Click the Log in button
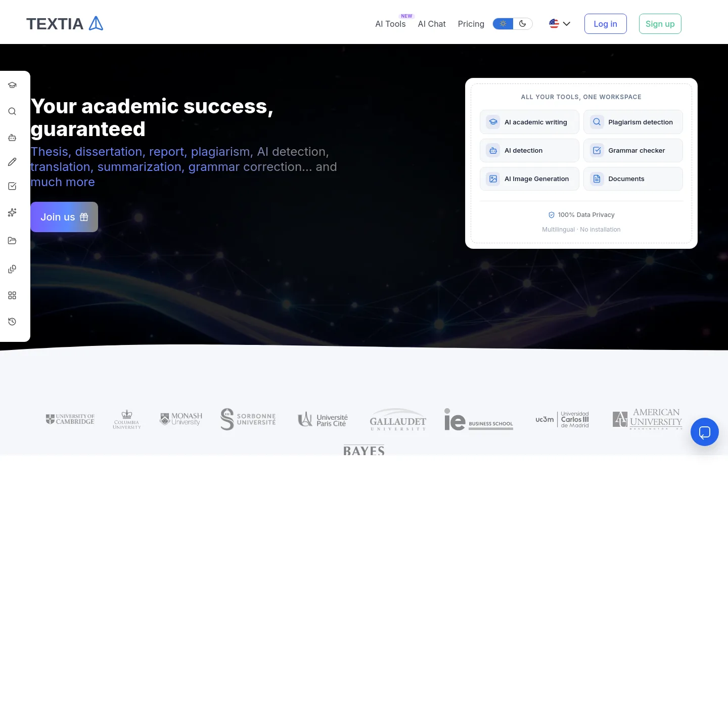The height and width of the screenshot is (705, 728). pos(606,24)
